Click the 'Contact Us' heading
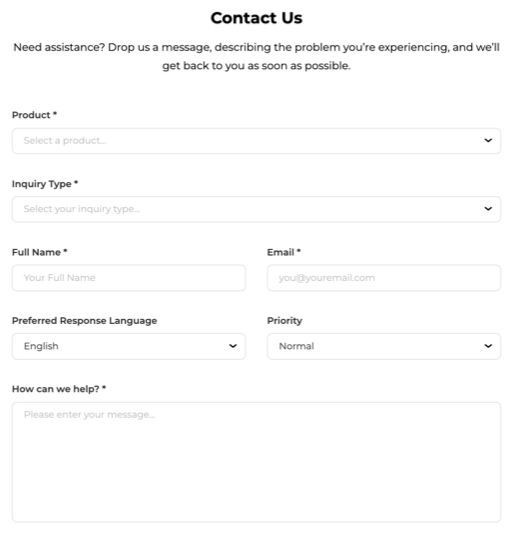Image resolution: width=521 pixels, height=535 pixels. [x=257, y=18]
